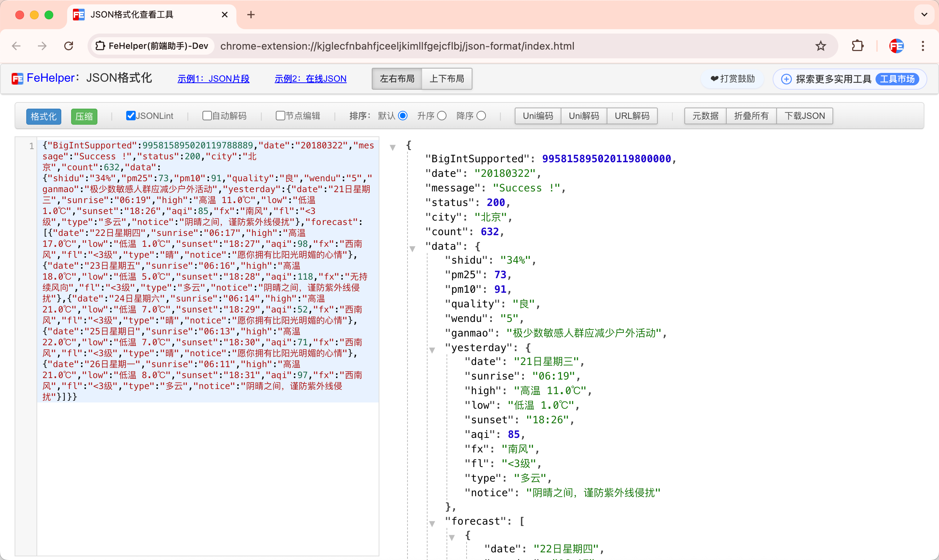Select the 默认 sort radio button
The width and height of the screenshot is (939, 560).
402,116
